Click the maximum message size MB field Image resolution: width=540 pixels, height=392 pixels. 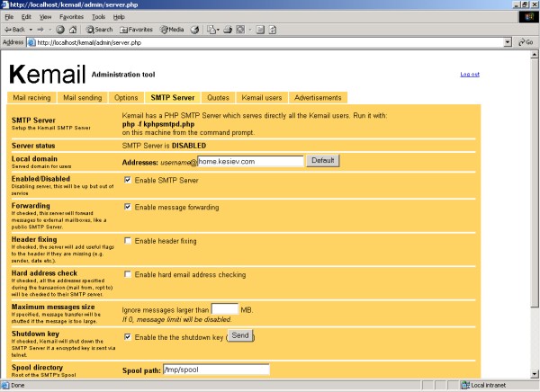(x=224, y=309)
